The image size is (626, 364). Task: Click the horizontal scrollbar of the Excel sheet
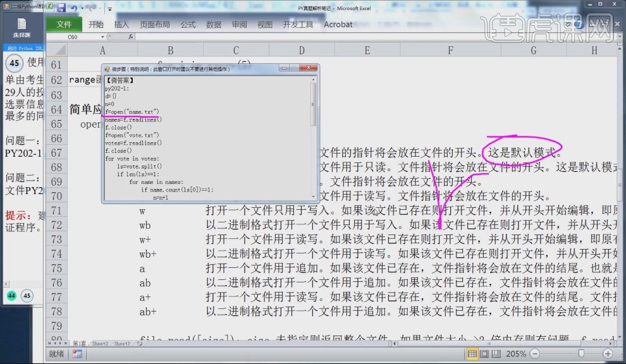tap(504, 343)
